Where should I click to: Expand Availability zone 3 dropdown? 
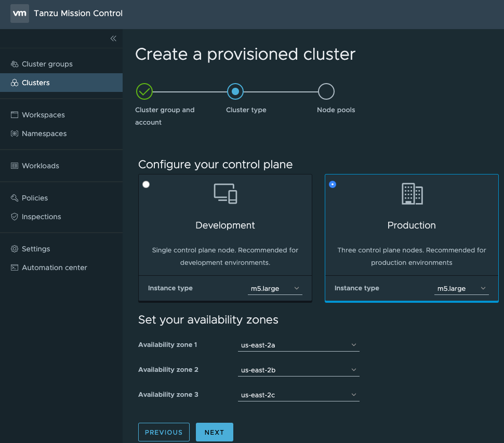(x=298, y=395)
